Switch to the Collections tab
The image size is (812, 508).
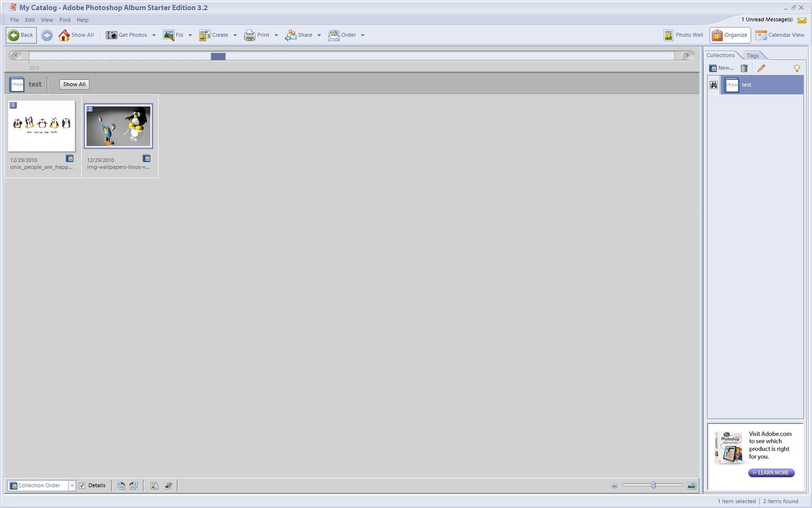pos(721,55)
